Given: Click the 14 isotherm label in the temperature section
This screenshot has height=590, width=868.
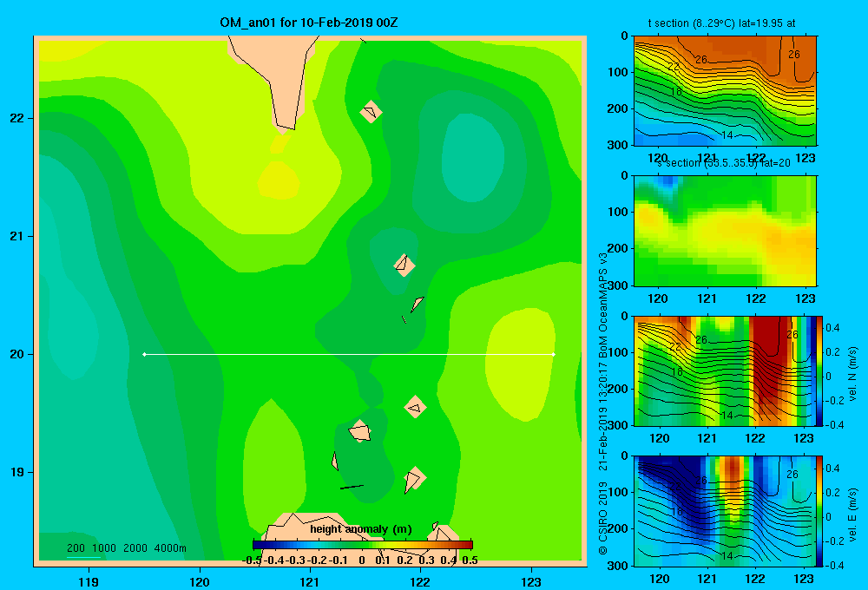Looking at the screenshot, I should click(727, 135).
